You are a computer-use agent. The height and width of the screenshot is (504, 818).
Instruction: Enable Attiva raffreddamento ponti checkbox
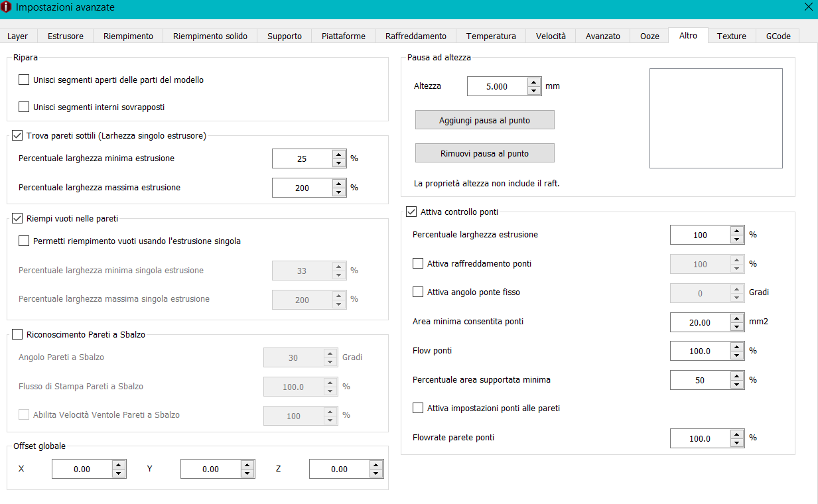pos(418,264)
